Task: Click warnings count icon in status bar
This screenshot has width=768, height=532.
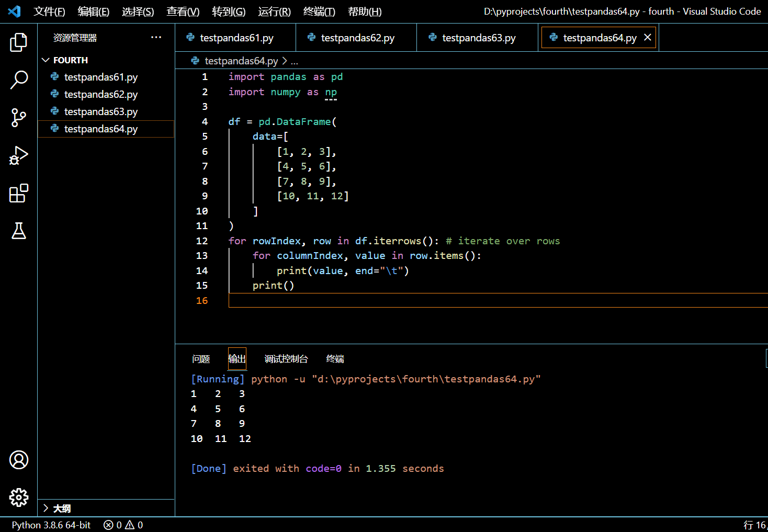Action: click(130, 525)
